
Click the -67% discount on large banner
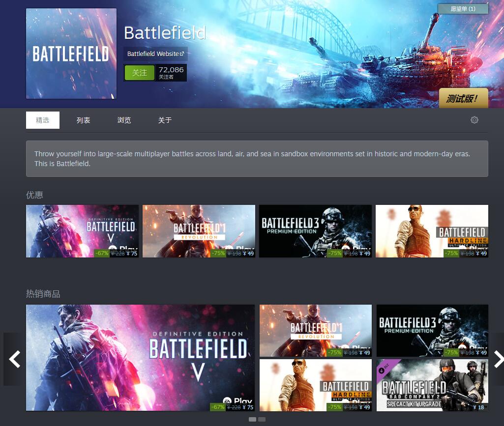(x=218, y=407)
